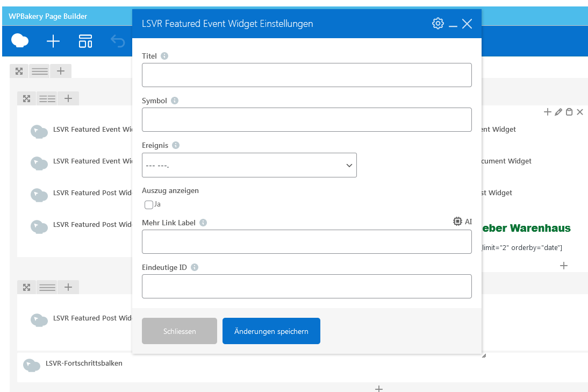588x392 pixels.
Task: Select the 'ent Widget' element on right
Action: tap(499, 130)
